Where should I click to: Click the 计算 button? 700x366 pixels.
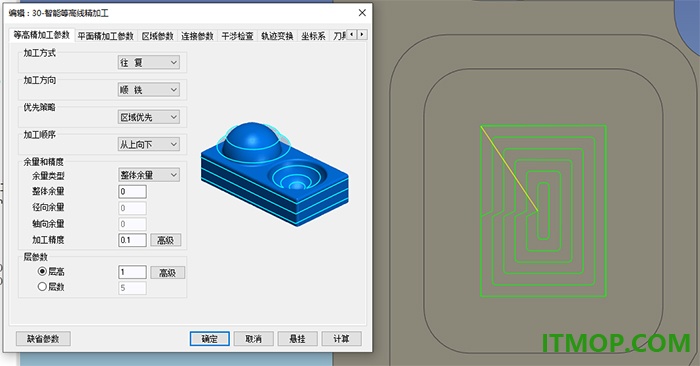342,339
